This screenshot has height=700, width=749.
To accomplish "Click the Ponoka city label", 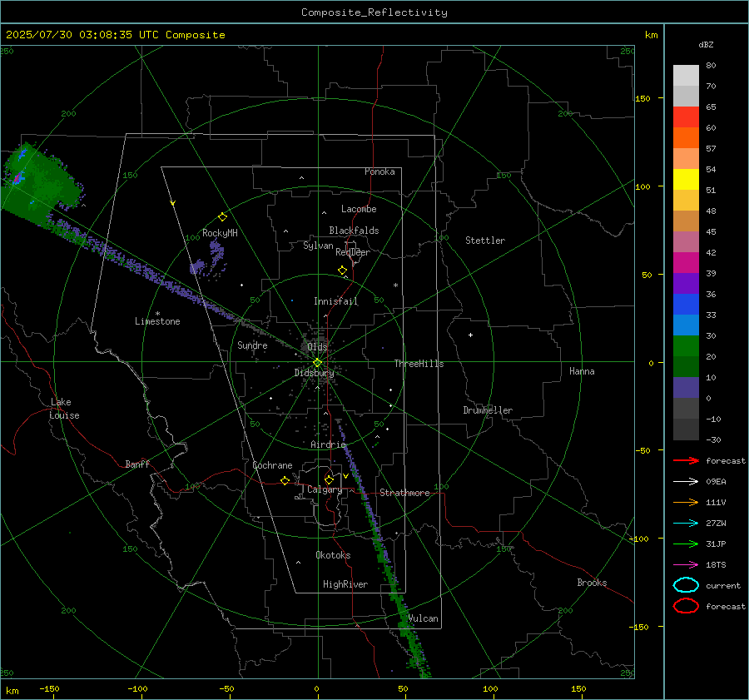I will [x=379, y=171].
